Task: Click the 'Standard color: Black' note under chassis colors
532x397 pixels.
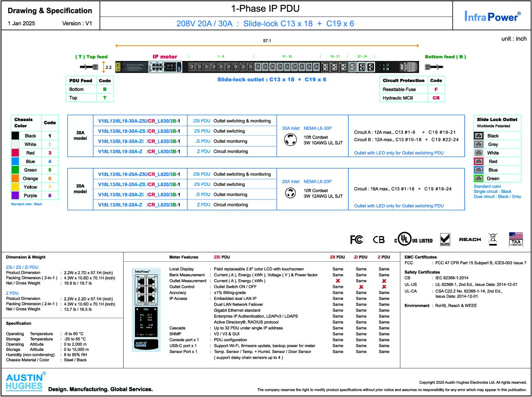Action: point(27,204)
